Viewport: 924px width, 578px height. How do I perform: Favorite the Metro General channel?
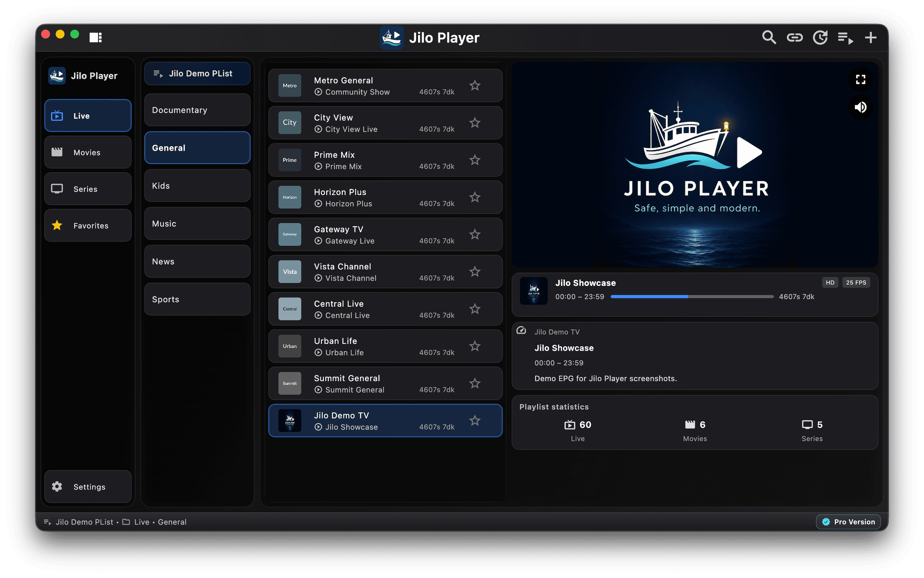click(x=475, y=86)
